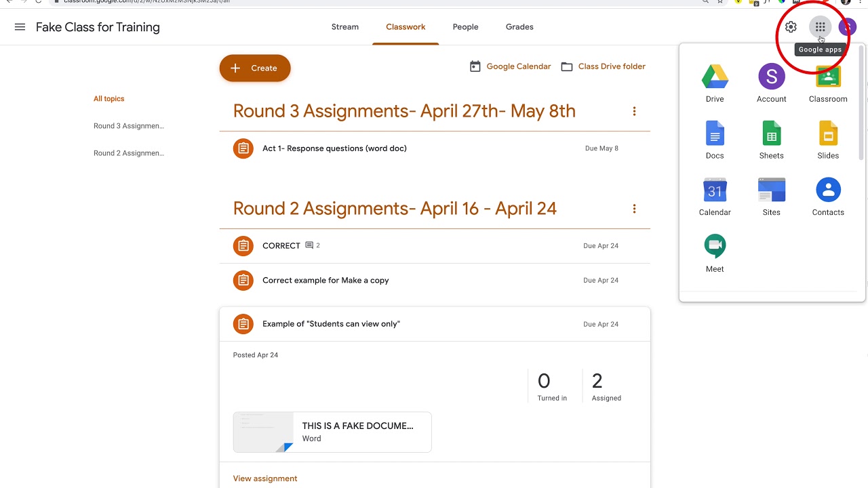Bookmark page with the star icon
868x488 pixels.
click(720, 2)
